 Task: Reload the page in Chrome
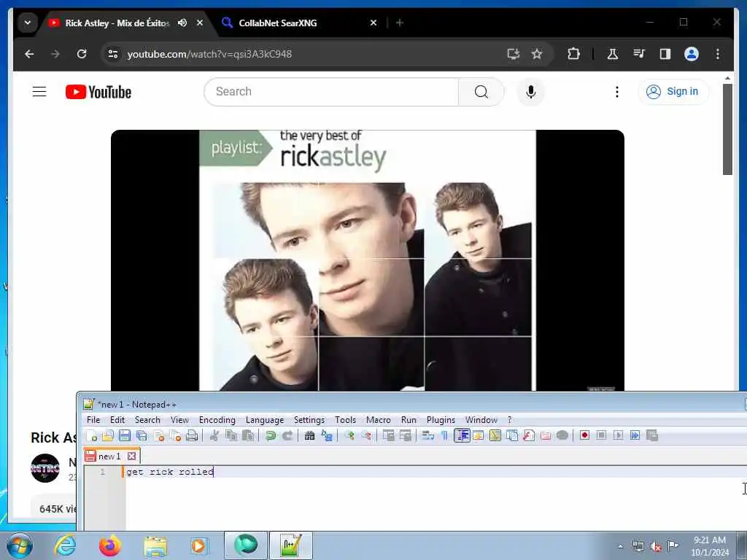pyautogui.click(x=82, y=54)
